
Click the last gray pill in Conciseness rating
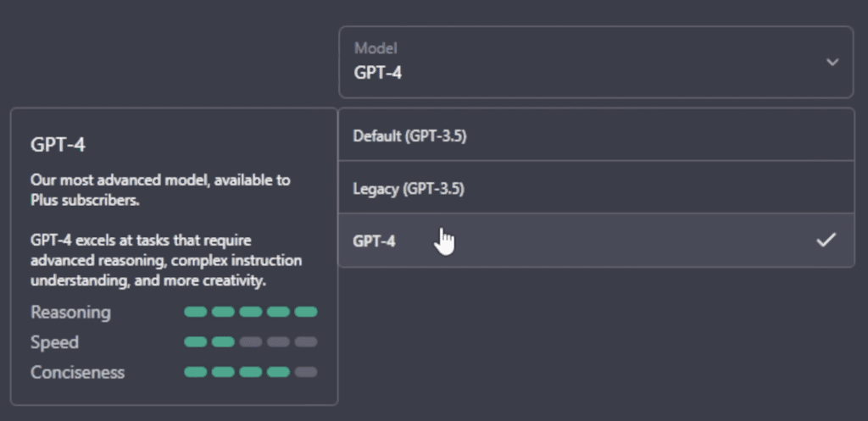306,372
